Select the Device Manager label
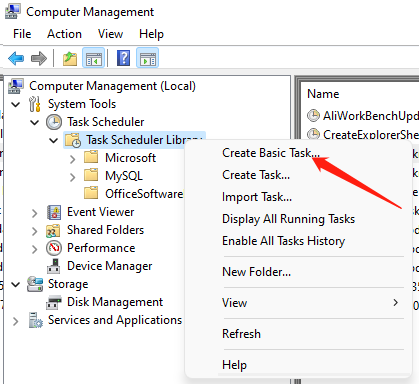 click(x=110, y=266)
